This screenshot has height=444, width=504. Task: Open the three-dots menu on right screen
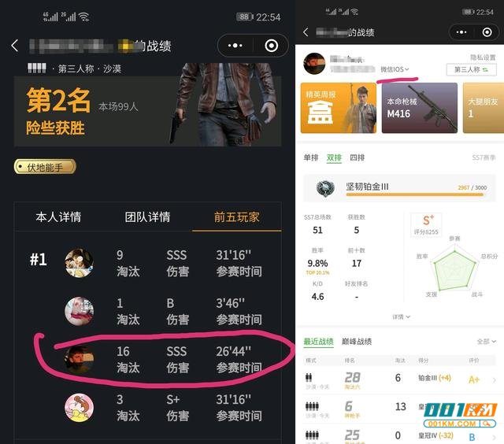tap(461, 32)
